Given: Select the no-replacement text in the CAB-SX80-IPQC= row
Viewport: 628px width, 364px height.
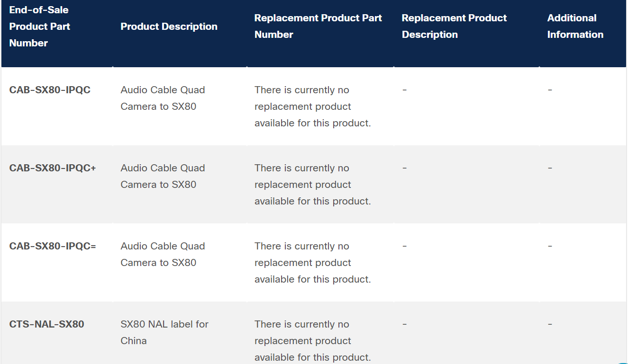Looking at the screenshot, I should tap(312, 263).
